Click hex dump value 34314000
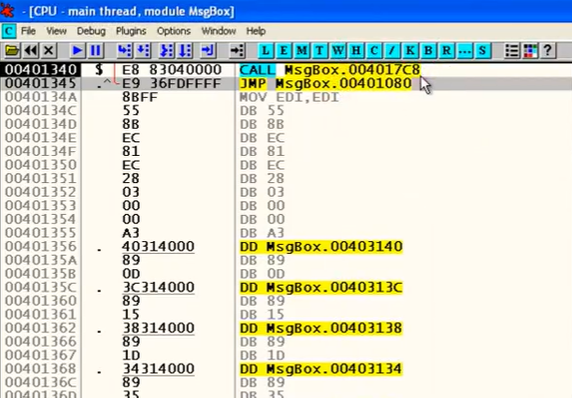Screen dimensions: 572x398 tap(158, 369)
